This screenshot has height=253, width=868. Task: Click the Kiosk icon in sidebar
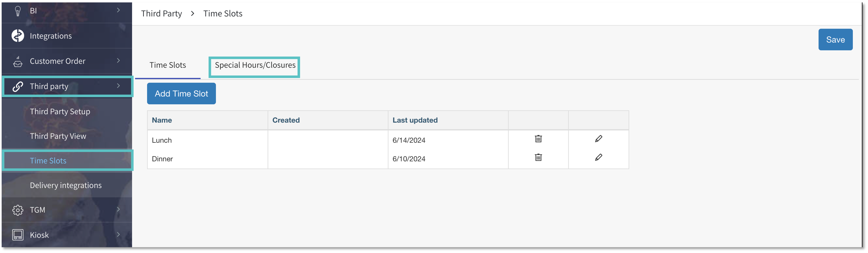coord(18,235)
